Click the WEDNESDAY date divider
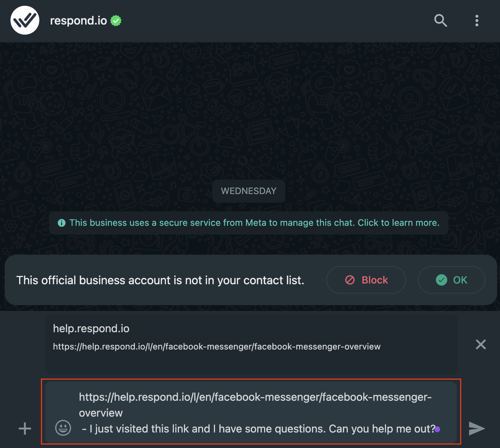 pos(249,191)
